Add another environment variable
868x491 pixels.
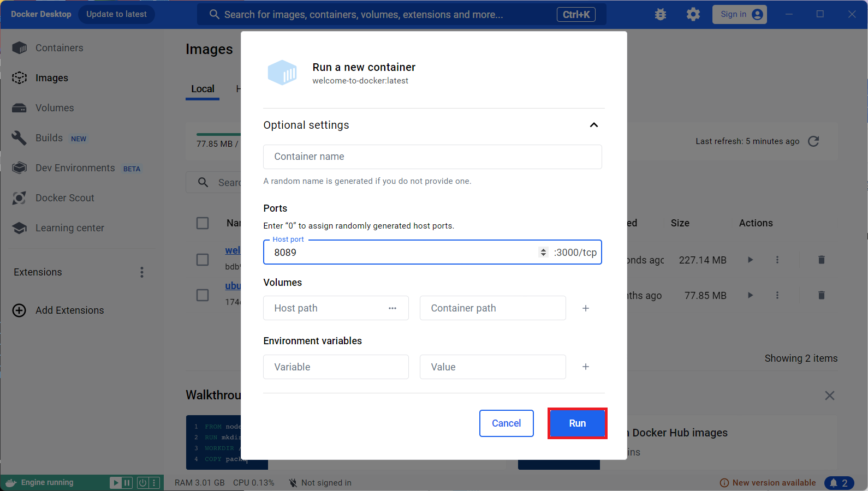pyautogui.click(x=586, y=367)
